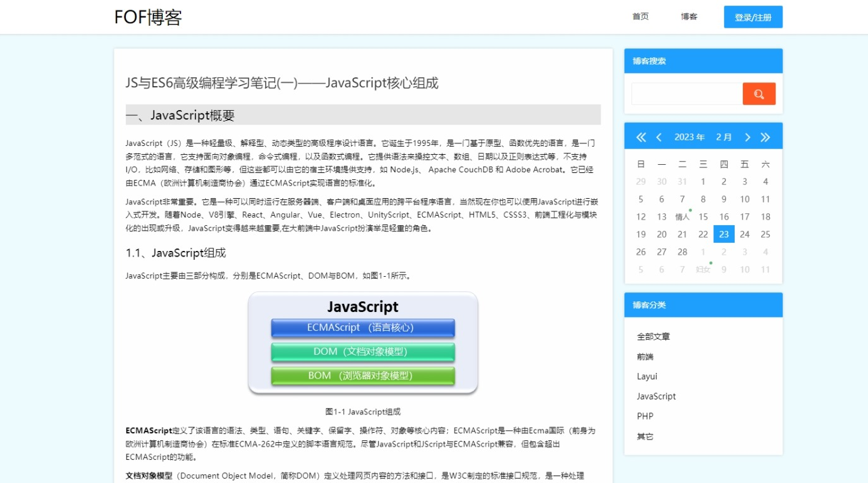Image resolution: width=868 pixels, height=483 pixels.
Task: Open the 博客 navigation item
Action: (x=689, y=17)
